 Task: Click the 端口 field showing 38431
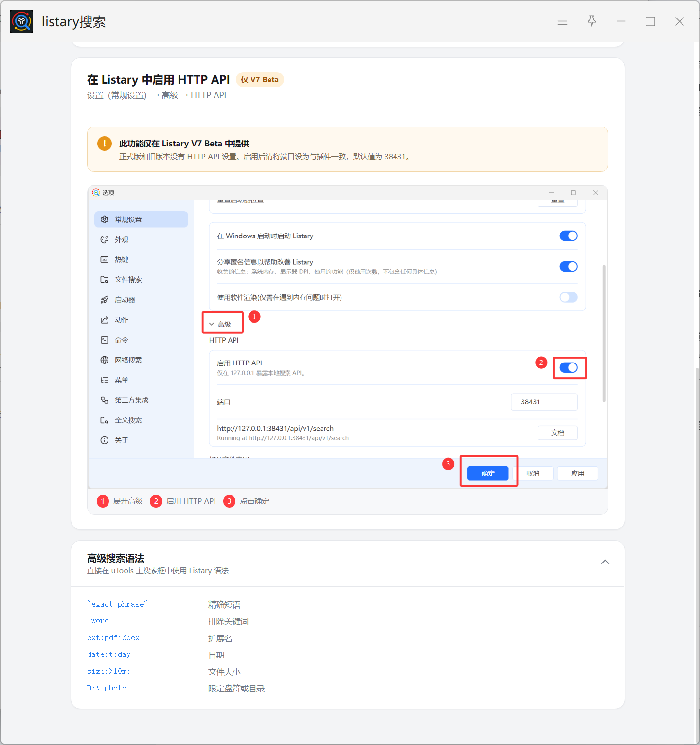[x=544, y=402]
